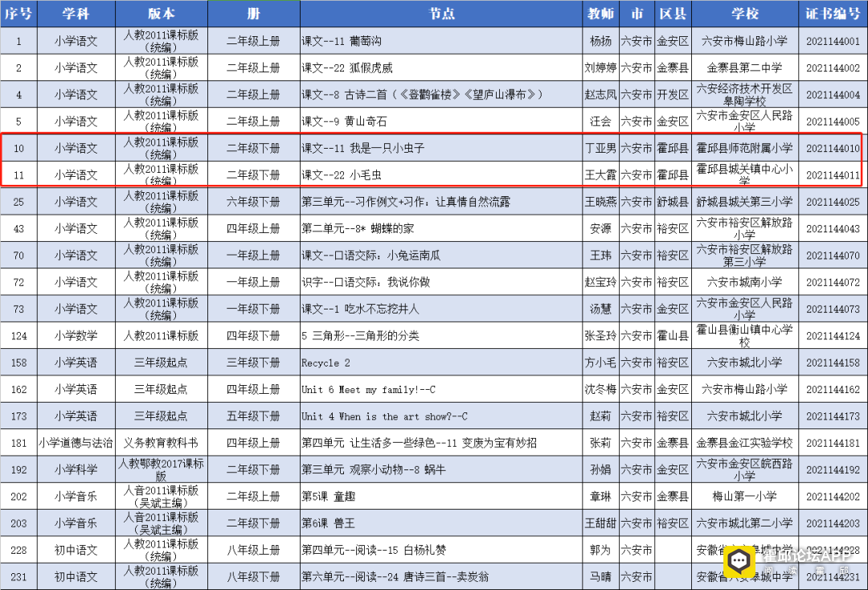
Task: Click the "版本" header cell
Action: click(x=162, y=14)
